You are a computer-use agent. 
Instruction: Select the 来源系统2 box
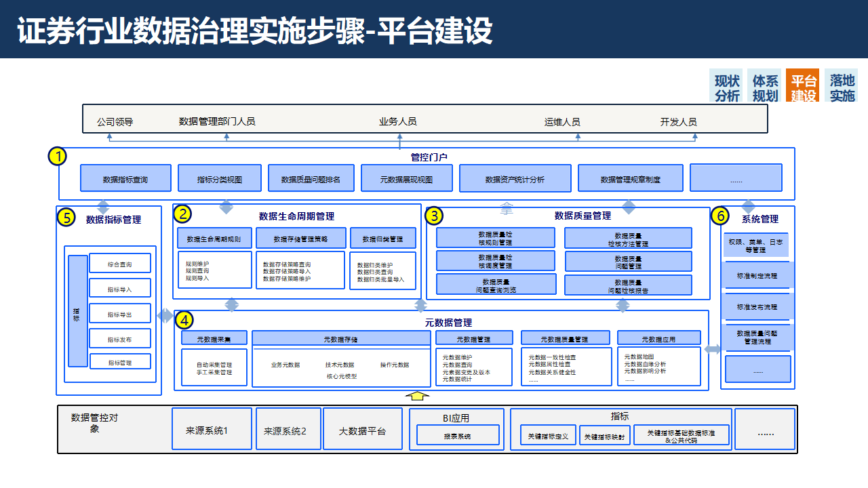[x=288, y=429]
